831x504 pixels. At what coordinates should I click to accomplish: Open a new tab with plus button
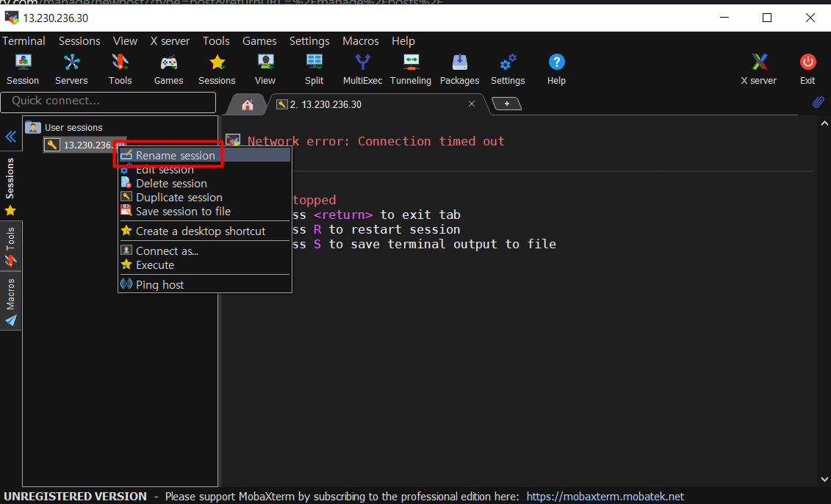pyautogui.click(x=507, y=104)
